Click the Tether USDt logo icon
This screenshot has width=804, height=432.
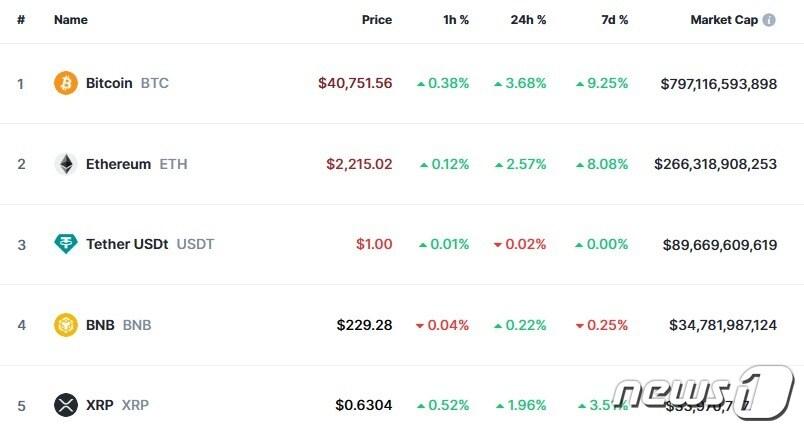[x=66, y=244]
